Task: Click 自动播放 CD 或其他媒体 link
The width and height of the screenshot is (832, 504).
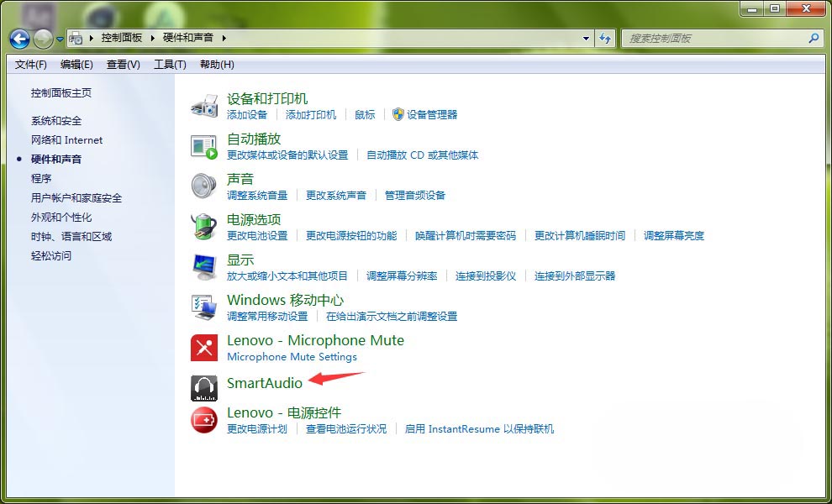Action: (423, 155)
